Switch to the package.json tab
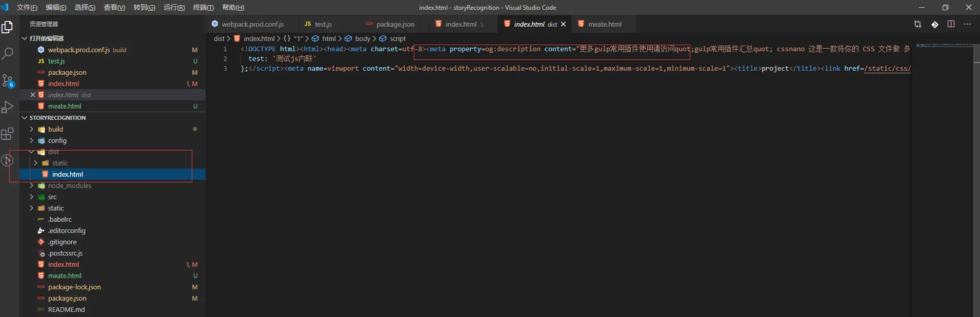Image resolution: width=980 pixels, height=317 pixels. tap(395, 24)
